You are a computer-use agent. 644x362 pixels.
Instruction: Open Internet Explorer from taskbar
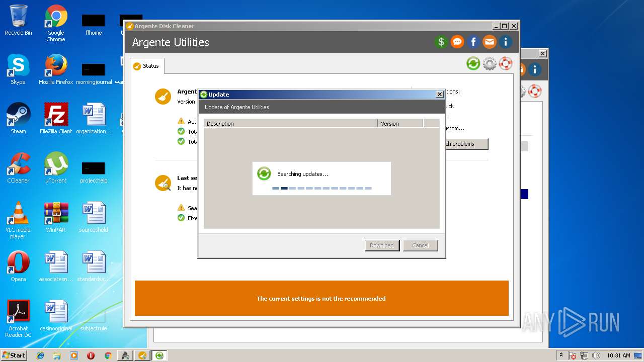click(x=40, y=355)
